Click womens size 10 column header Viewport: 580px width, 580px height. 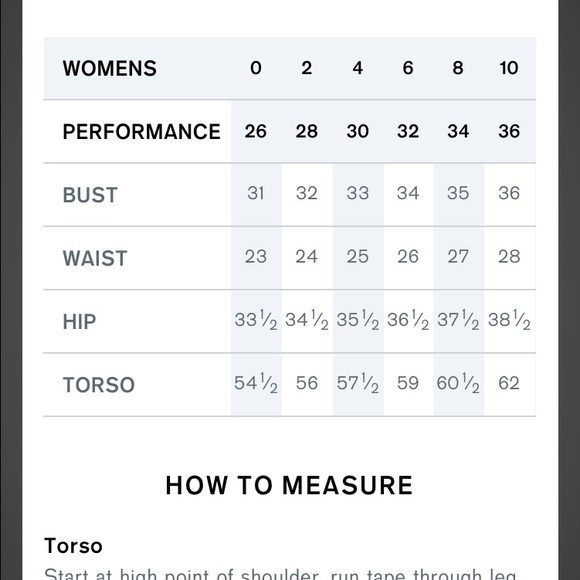(509, 68)
